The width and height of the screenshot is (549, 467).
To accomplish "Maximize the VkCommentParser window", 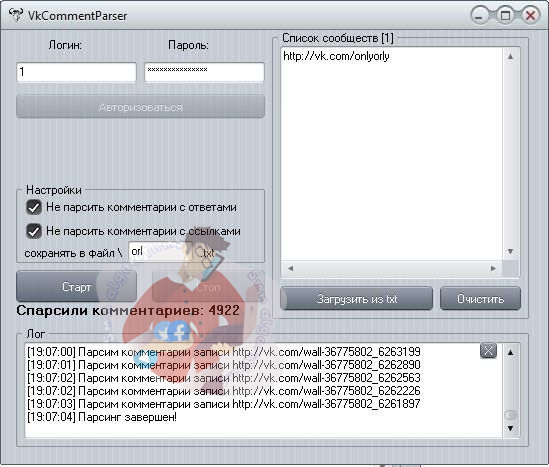I will [505, 16].
